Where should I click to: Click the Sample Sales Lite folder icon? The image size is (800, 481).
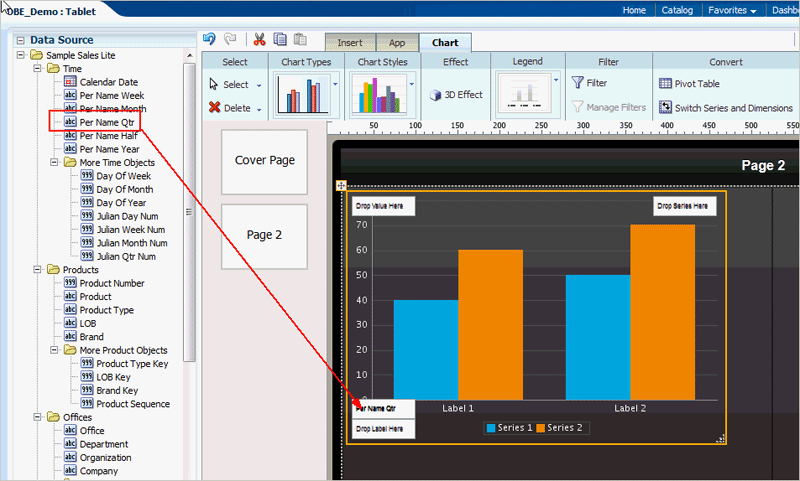tap(36, 55)
